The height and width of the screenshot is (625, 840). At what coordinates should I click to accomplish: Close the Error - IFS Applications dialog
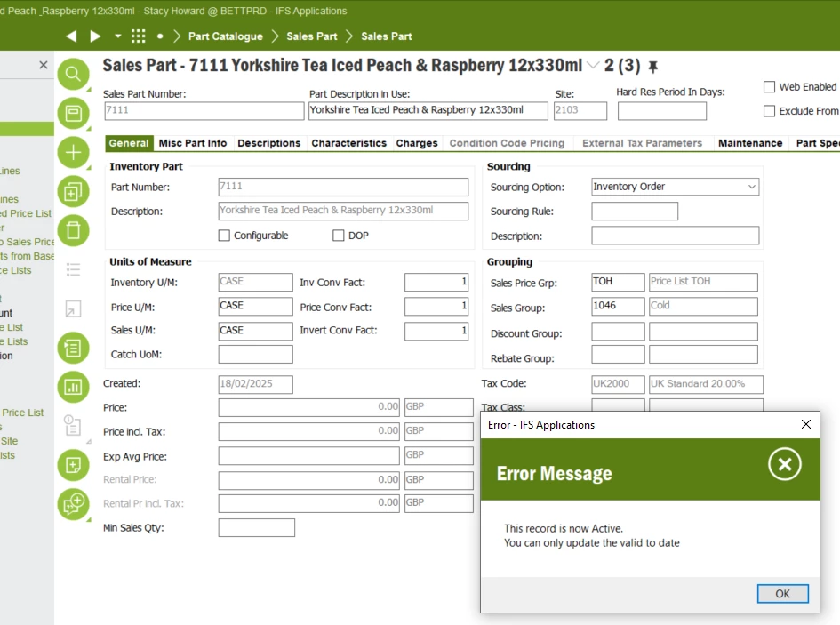coord(805,424)
